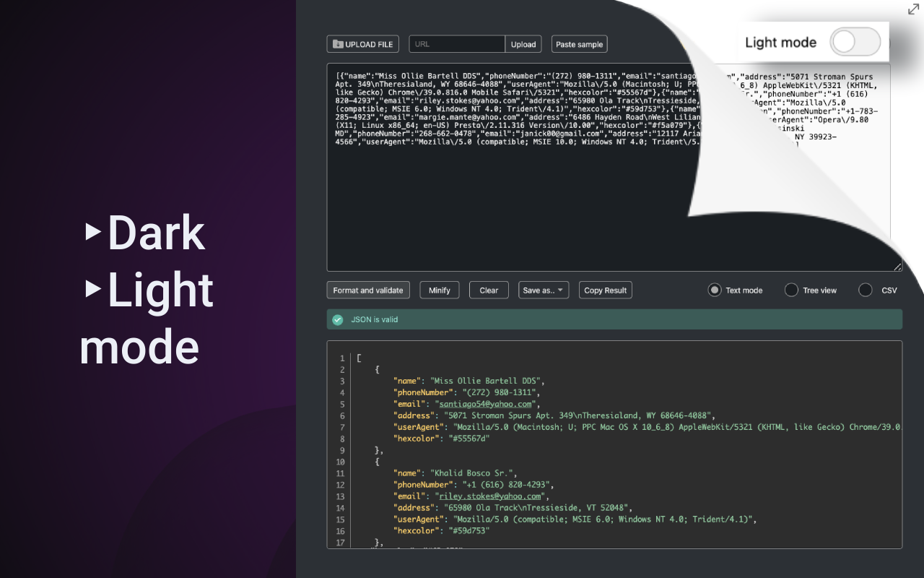Click the "(272) 980-1311" phone number value
The image size is (924, 578).
click(500, 393)
